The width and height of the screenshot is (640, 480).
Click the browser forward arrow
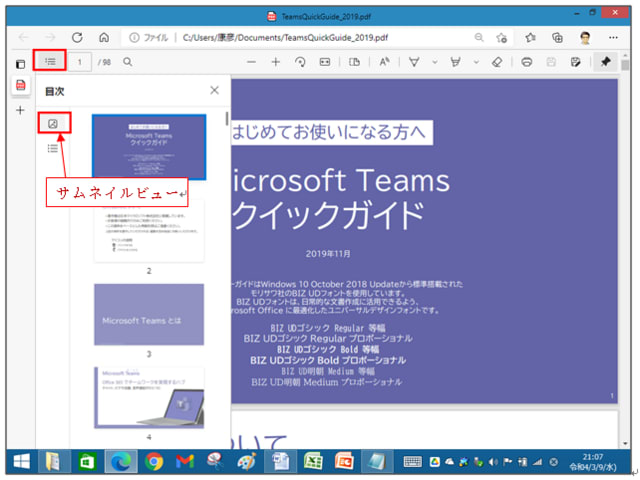[x=50, y=38]
